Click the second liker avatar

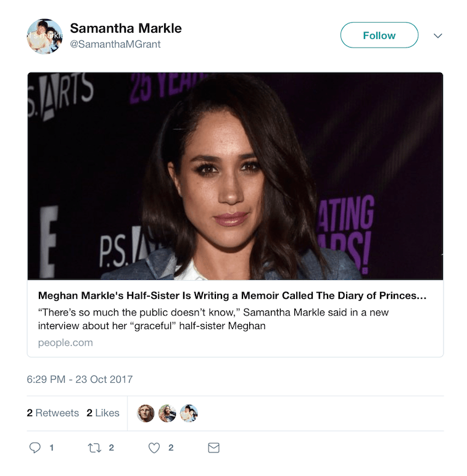[167, 413]
